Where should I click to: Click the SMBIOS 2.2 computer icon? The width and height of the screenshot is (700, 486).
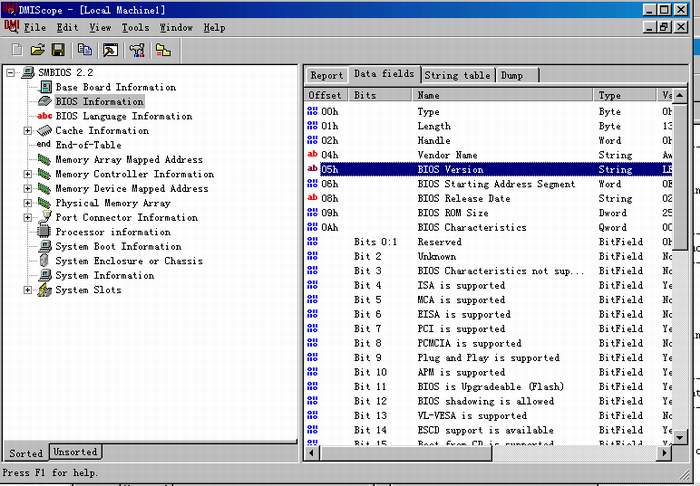pyautogui.click(x=28, y=72)
